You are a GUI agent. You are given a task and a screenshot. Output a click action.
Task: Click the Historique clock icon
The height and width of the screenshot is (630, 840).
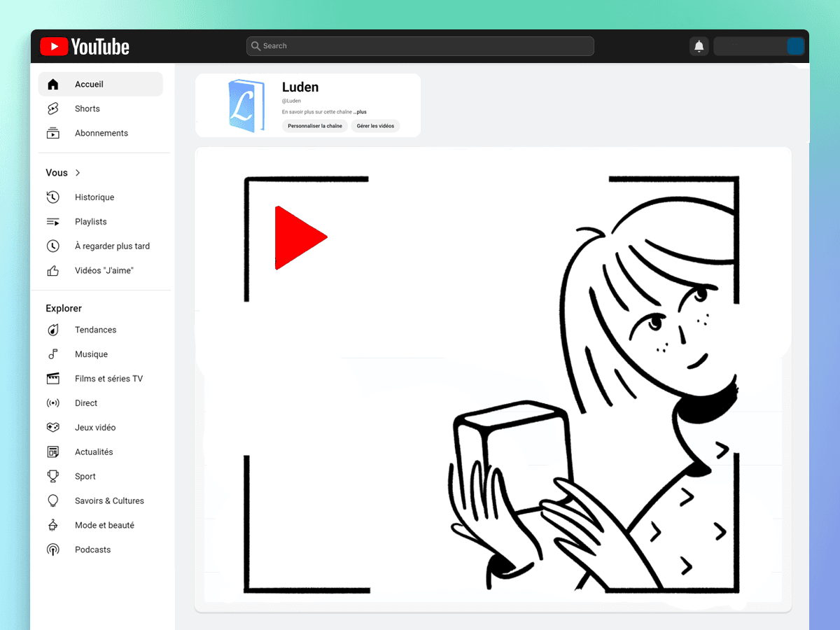53,197
